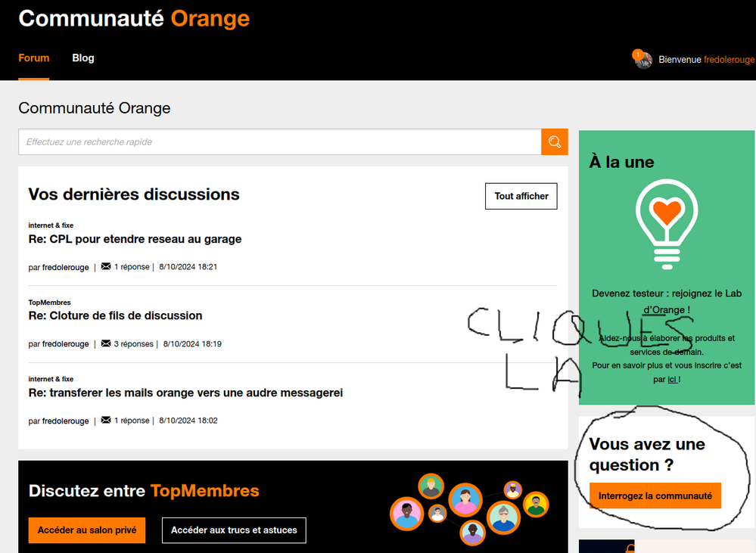Select the Forum tab
Image resolution: width=756 pixels, height=553 pixels.
pos(33,57)
